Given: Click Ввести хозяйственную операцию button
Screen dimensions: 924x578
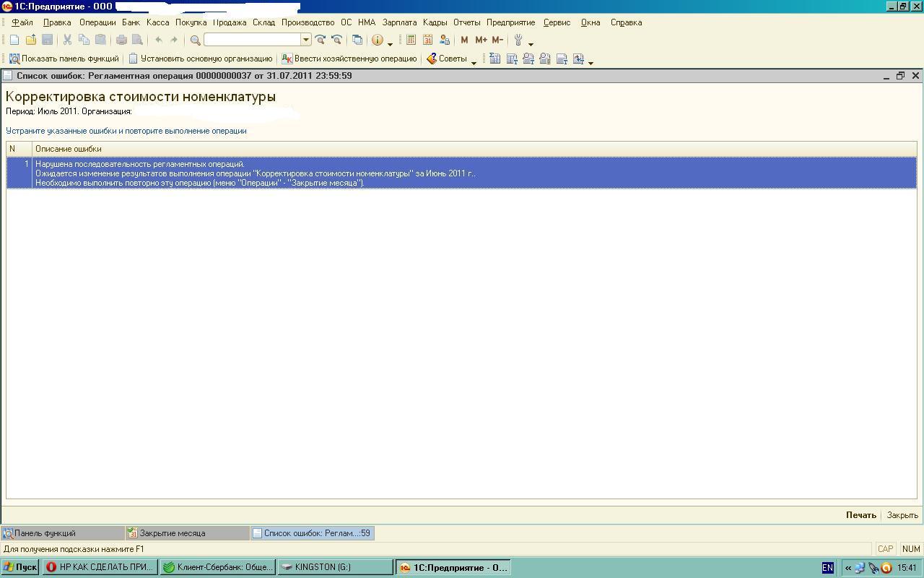Looking at the screenshot, I should pyautogui.click(x=349, y=59).
